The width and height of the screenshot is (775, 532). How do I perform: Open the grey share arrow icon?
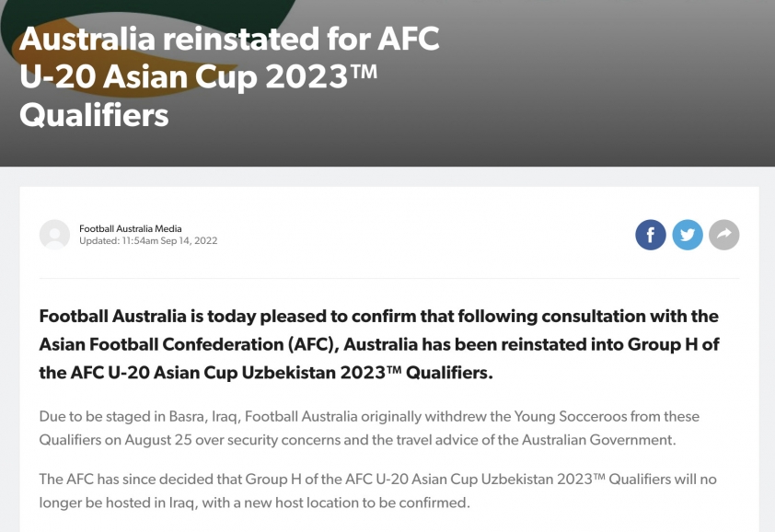tap(724, 235)
